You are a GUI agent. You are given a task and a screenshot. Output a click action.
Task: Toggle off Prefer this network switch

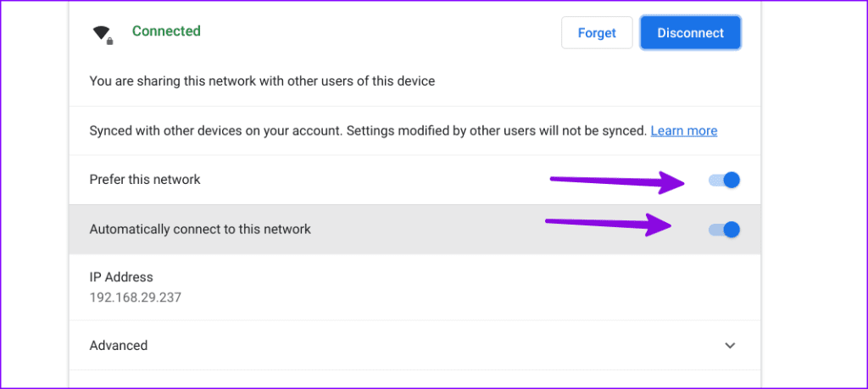point(725,181)
